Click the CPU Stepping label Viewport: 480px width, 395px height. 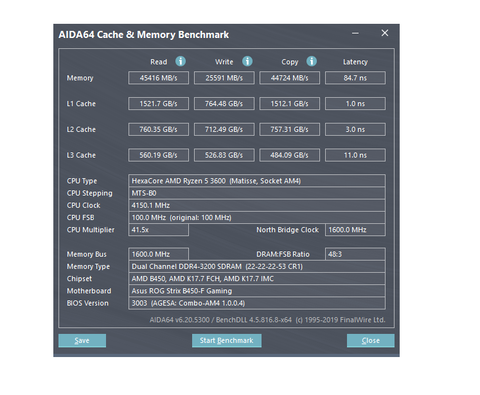89,194
